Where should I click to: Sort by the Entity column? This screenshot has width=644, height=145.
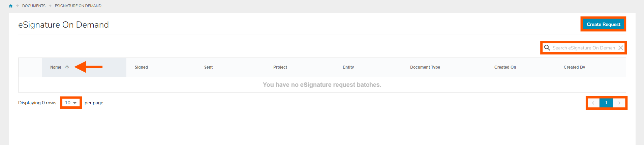point(348,67)
